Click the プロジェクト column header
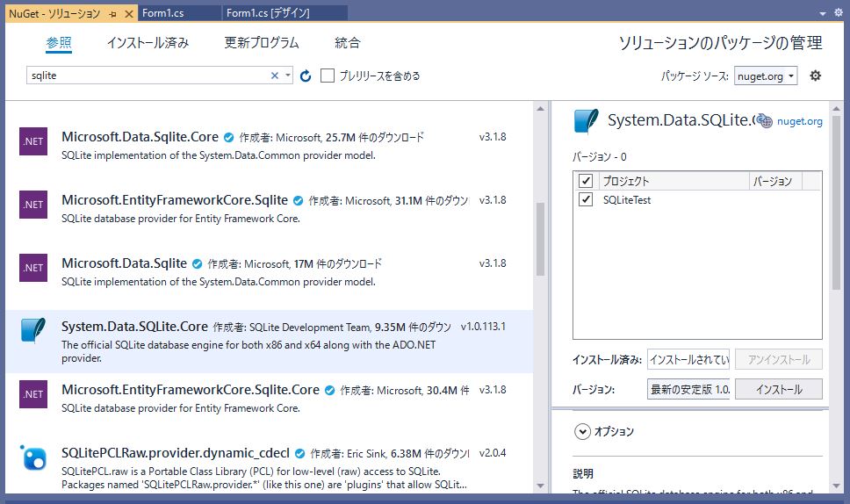This screenshot has height=504, width=850. (674, 181)
